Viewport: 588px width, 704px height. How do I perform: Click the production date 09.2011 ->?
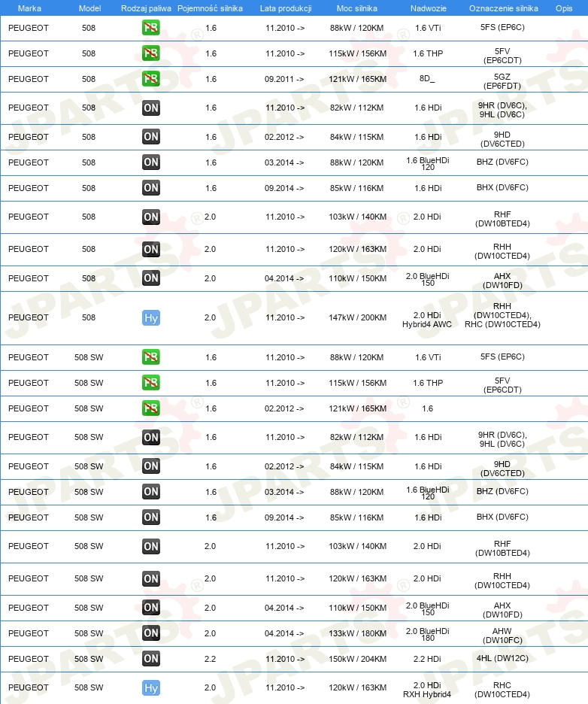pyautogui.click(x=284, y=79)
